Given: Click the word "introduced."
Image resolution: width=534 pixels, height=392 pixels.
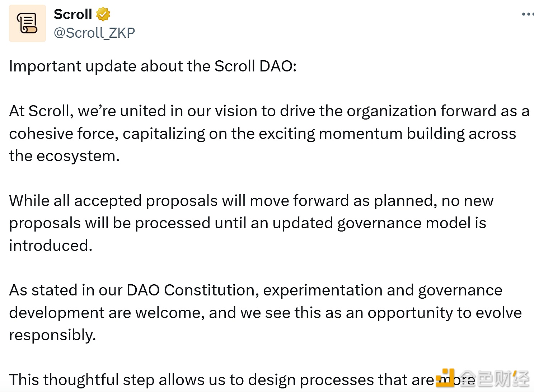Looking at the screenshot, I should pyautogui.click(x=51, y=246).
